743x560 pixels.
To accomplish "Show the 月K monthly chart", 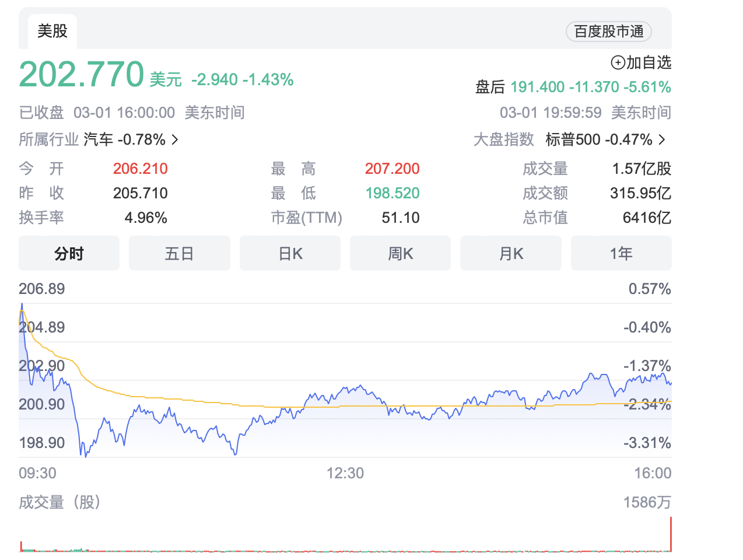I will tap(511, 254).
